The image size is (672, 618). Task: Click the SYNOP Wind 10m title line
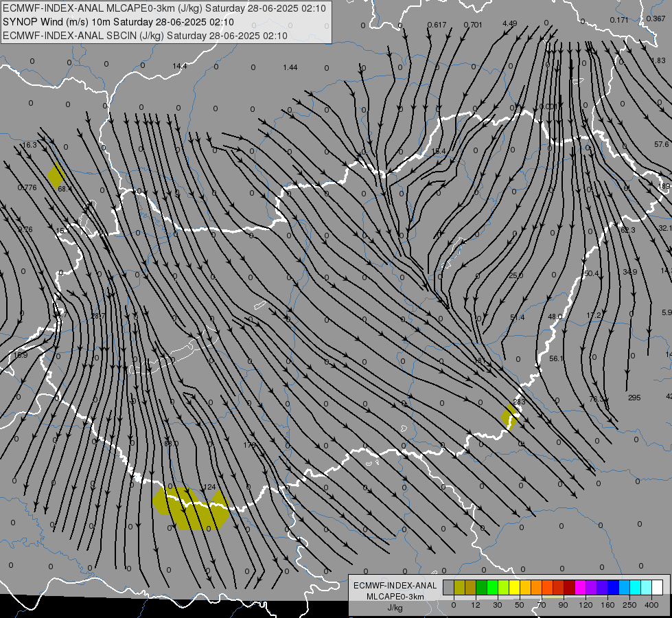[x=118, y=22]
